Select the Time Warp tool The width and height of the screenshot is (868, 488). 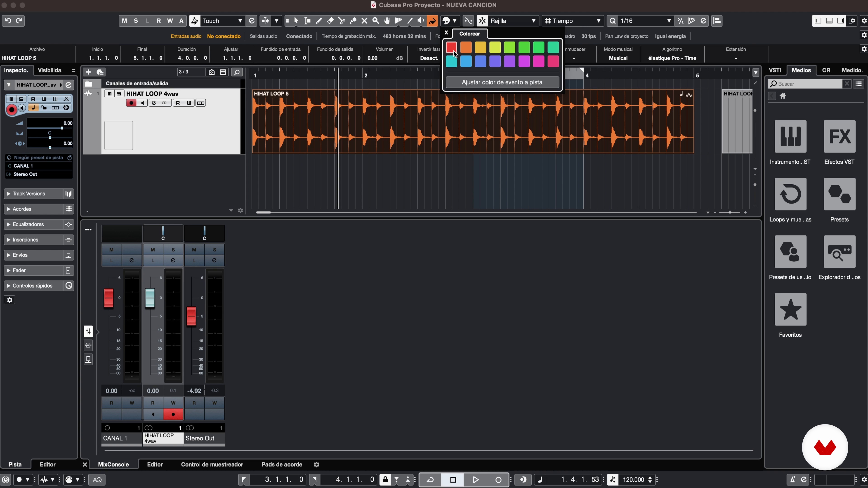pos(398,21)
